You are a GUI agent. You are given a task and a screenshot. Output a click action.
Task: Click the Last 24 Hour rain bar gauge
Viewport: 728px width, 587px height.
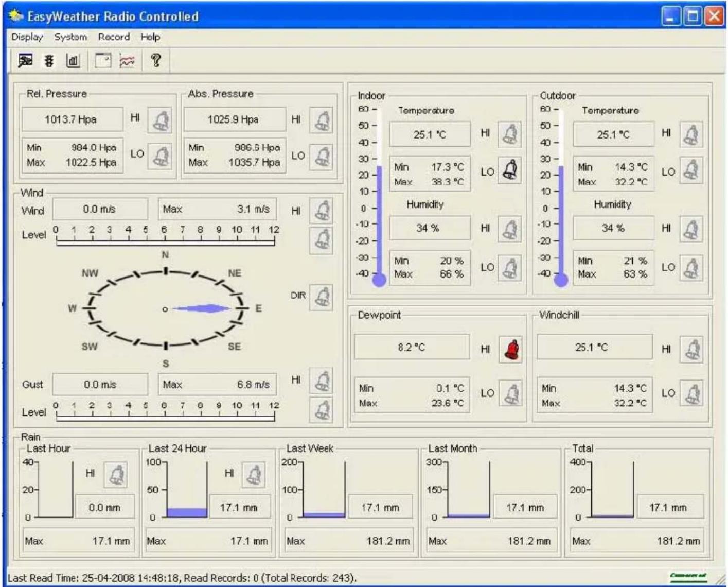pyautogui.click(x=187, y=489)
